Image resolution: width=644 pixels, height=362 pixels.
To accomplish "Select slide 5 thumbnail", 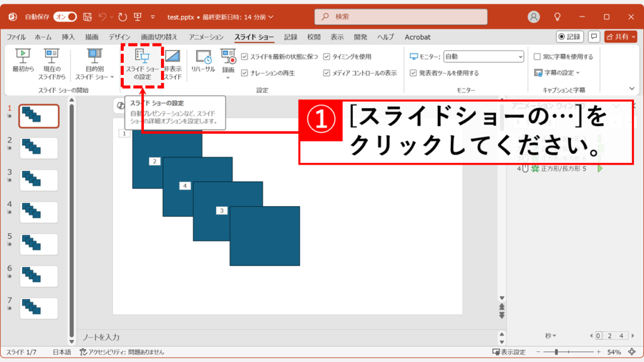I will [x=39, y=244].
